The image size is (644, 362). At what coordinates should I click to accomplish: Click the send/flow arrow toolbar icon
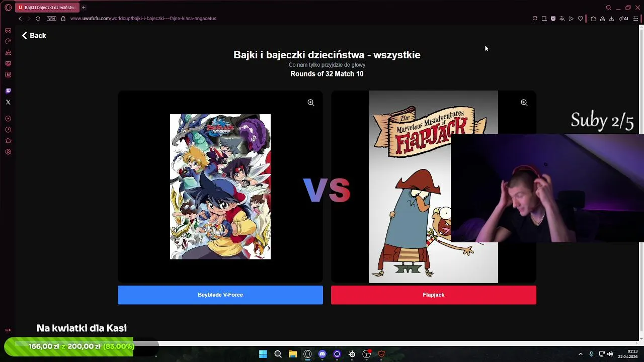click(x=571, y=19)
